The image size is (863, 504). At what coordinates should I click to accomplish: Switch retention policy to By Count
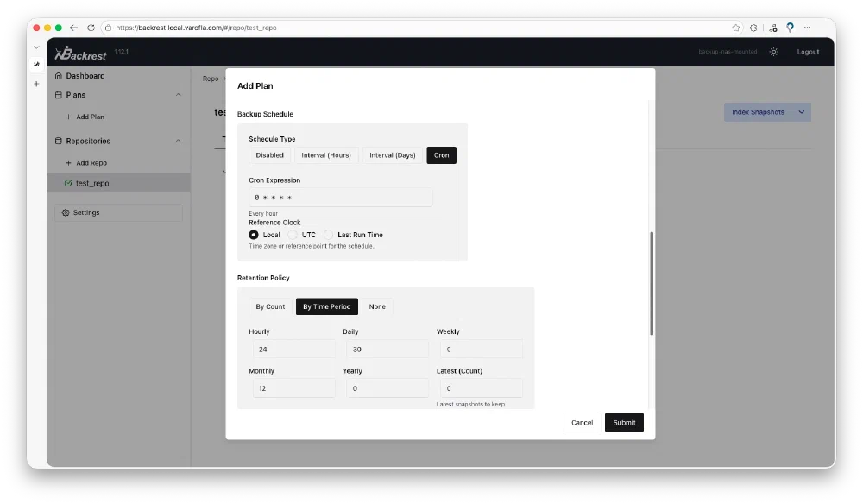(x=270, y=306)
